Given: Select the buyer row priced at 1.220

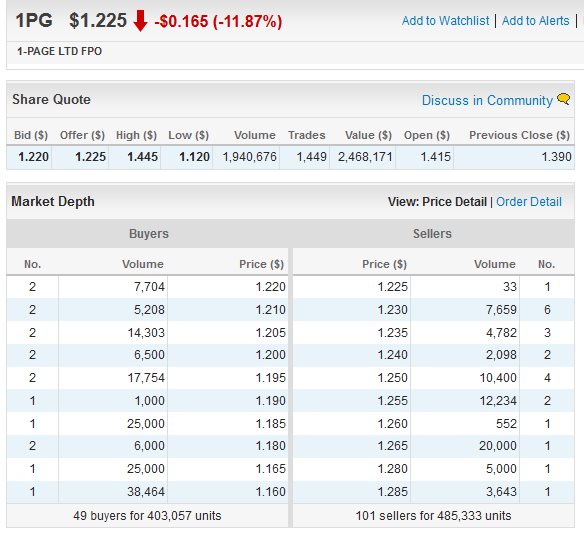Looking at the screenshot, I should [x=147, y=287].
